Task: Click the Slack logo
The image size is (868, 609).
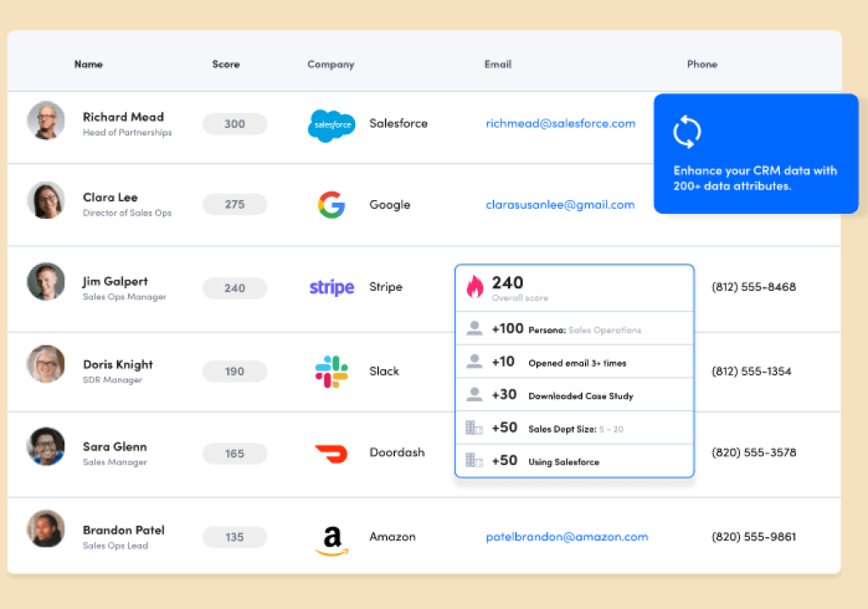Action: pyautogui.click(x=331, y=372)
